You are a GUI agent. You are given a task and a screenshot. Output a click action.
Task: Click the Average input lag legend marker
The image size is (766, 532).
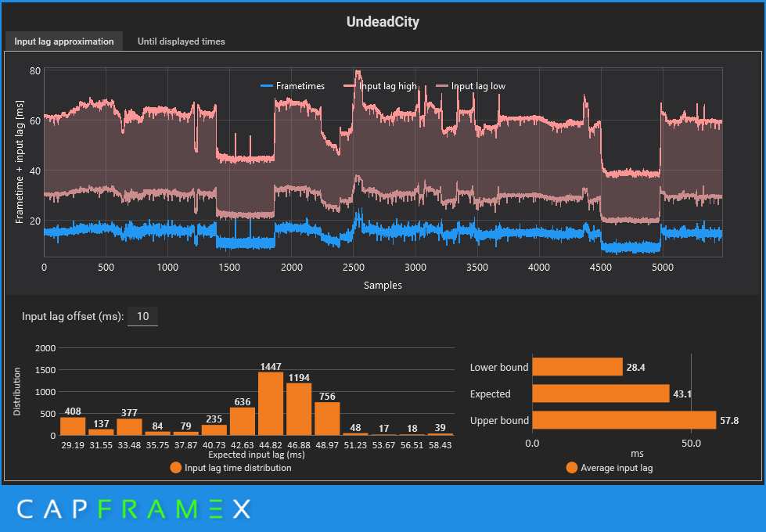572,468
